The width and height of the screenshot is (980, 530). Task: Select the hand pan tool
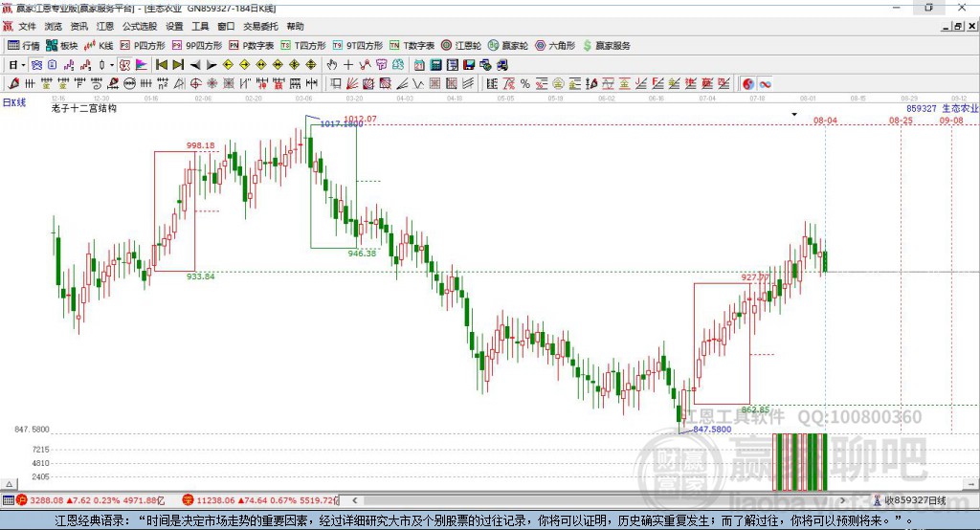(x=332, y=65)
